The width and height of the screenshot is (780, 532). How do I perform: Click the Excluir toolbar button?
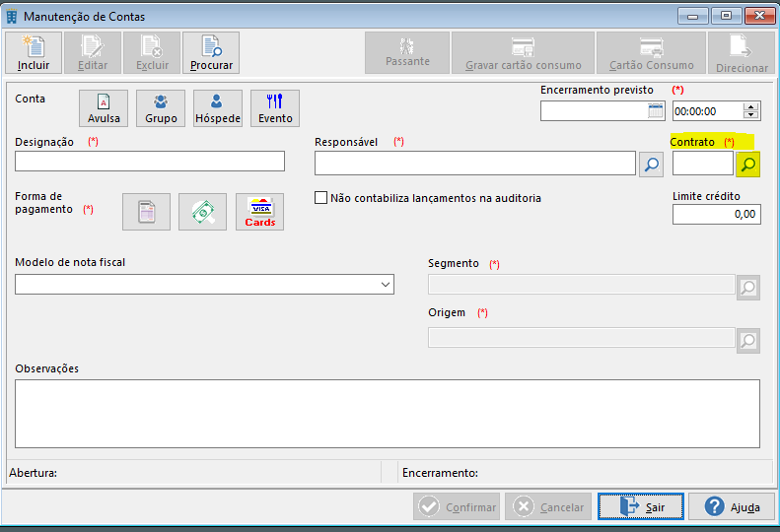[152, 52]
